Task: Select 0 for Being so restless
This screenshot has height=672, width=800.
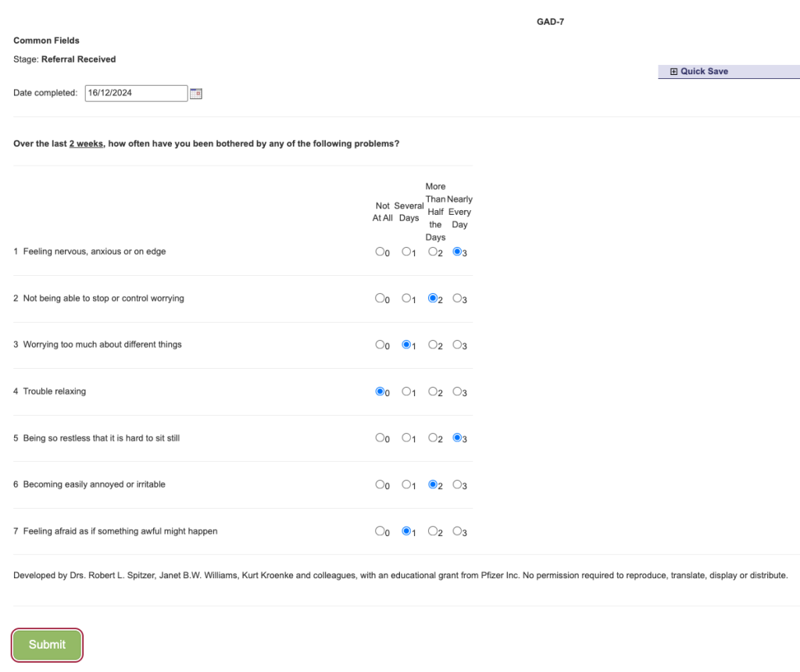Action: coord(380,438)
